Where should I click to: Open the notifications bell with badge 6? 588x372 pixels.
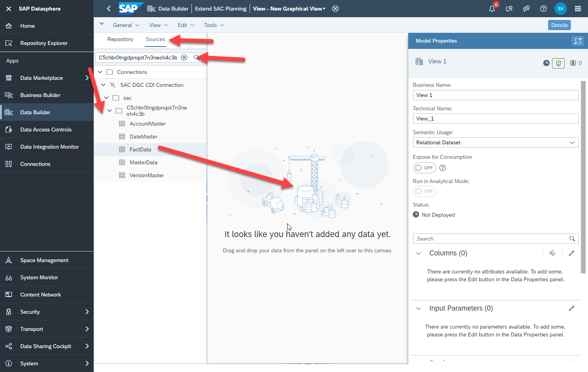(x=492, y=8)
